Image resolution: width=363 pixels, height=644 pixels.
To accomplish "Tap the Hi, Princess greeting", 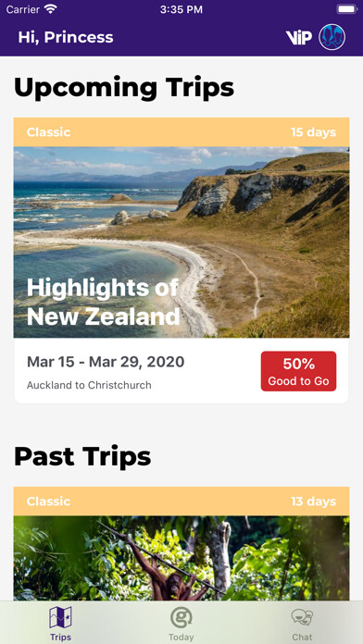I will coord(66,37).
